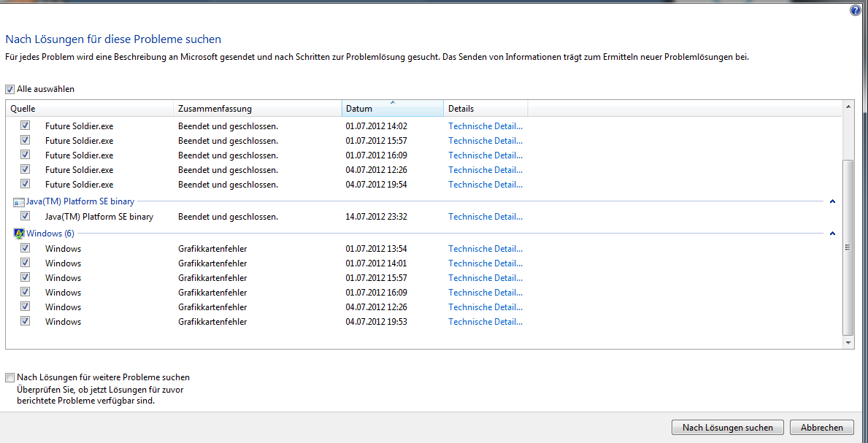The image size is (868, 443).
Task: Open Technische Details for Windows 01.07.2012 16:09 entry
Action: coord(485,293)
